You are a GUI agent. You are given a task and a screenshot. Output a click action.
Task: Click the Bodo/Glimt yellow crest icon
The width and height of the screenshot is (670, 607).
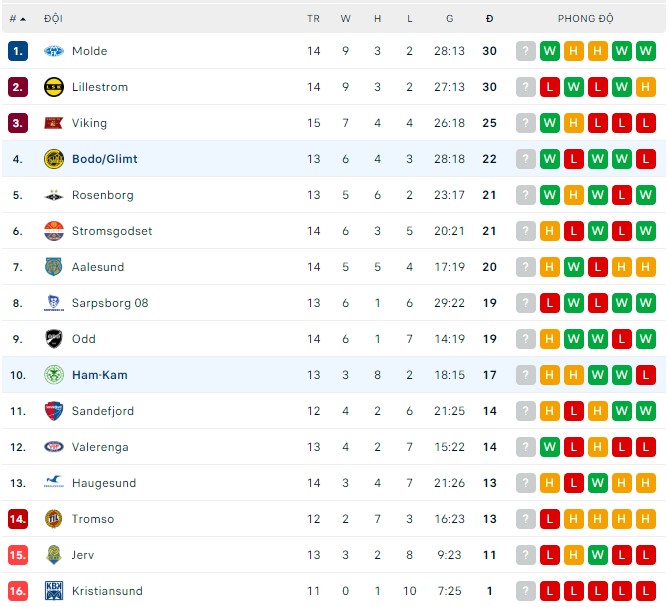click(x=54, y=159)
